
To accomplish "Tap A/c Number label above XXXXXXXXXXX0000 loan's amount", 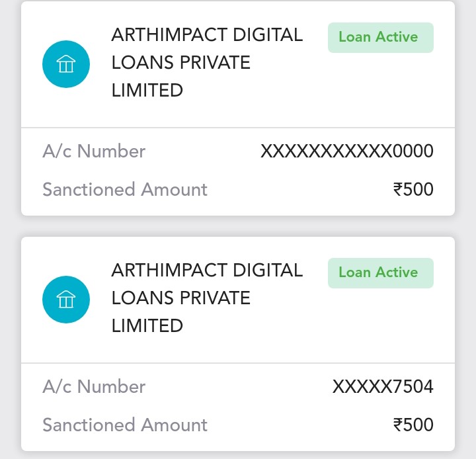I will coord(94,151).
